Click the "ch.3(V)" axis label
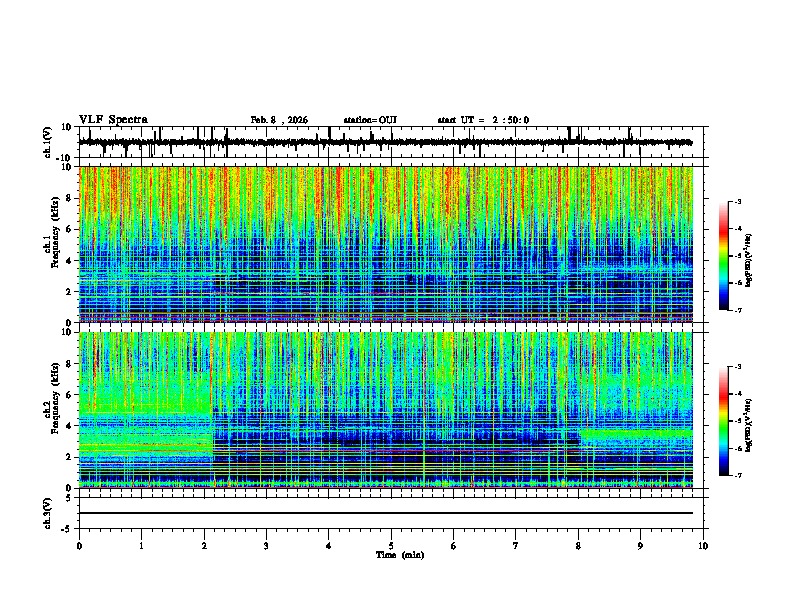 pos(47,513)
